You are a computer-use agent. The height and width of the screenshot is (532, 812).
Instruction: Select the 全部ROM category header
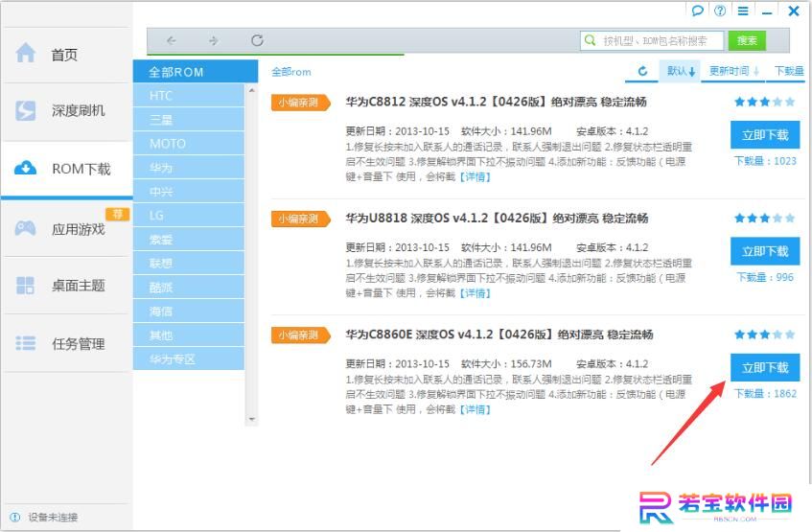pos(196,72)
